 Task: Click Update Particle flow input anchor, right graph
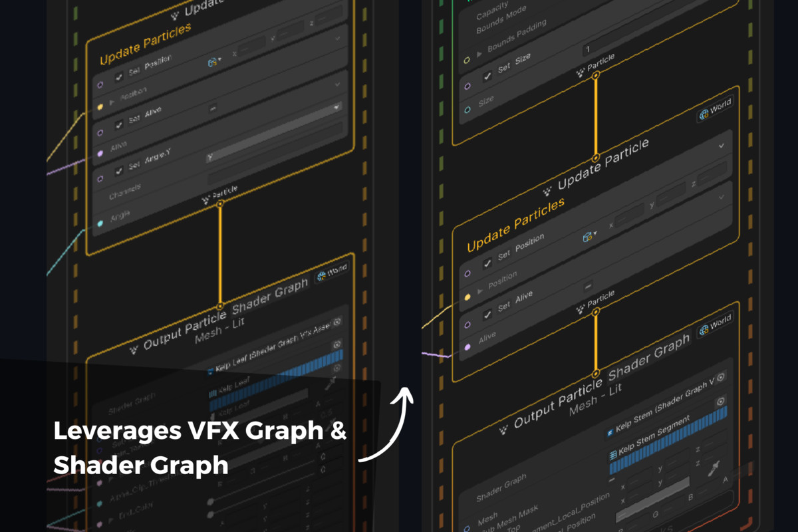tap(596, 158)
